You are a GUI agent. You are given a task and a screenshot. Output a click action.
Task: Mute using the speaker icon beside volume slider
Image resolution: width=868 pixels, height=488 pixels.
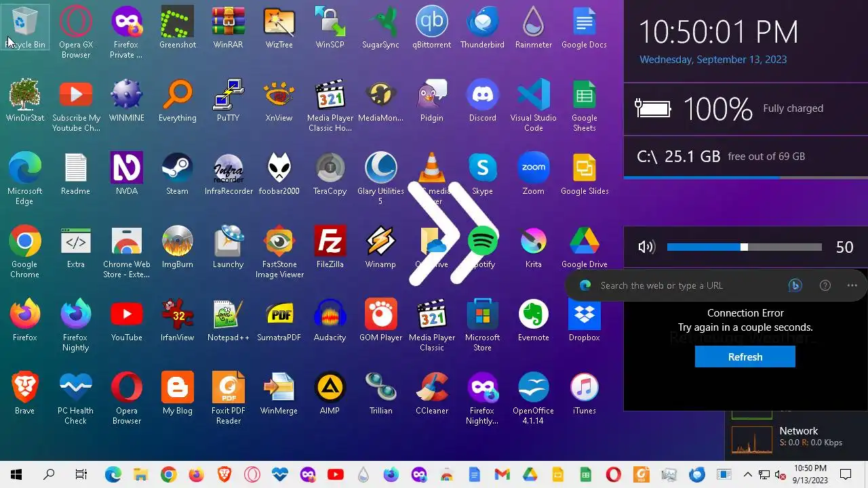point(647,247)
